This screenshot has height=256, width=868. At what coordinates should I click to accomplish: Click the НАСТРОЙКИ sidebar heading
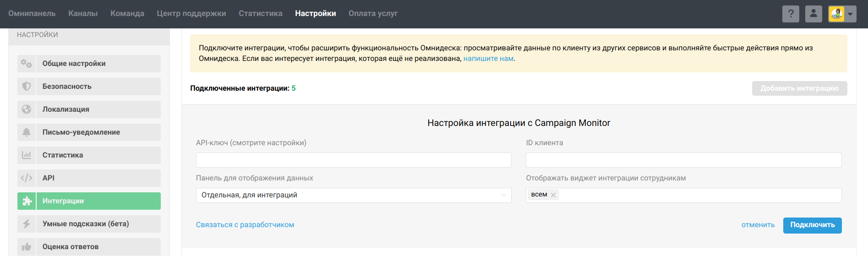(38, 35)
